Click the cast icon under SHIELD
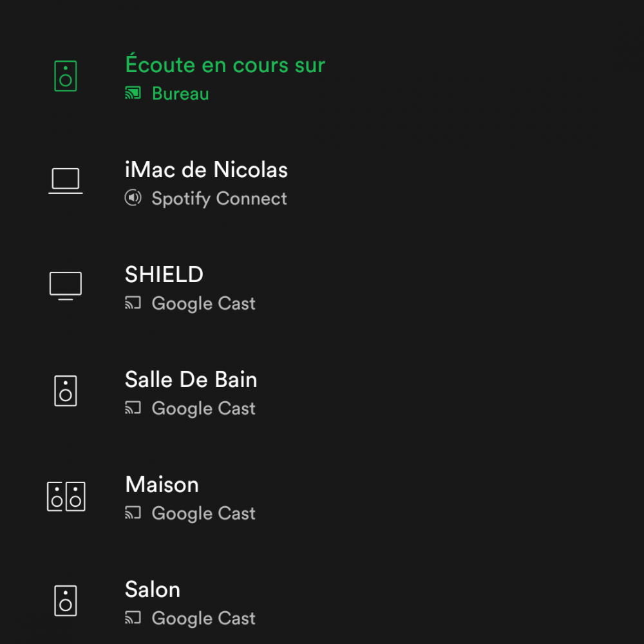Screen dimensions: 644x644 pyautogui.click(x=133, y=303)
